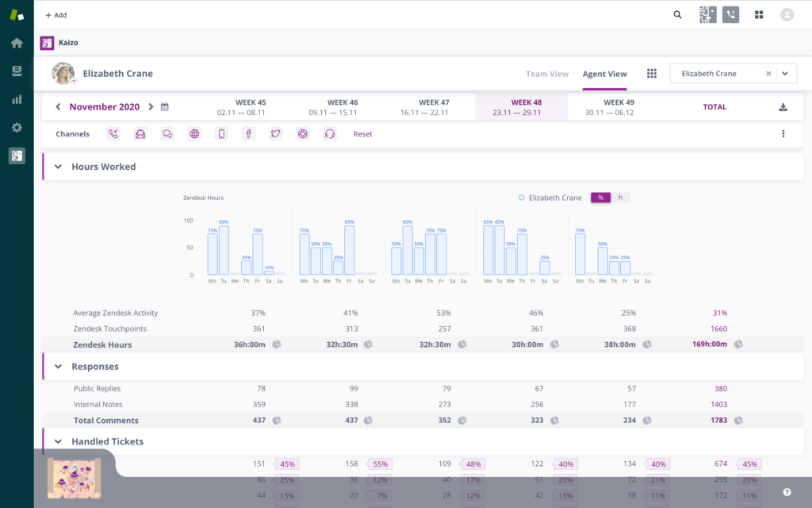Click the November 2020 month label
Viewport: 812px width, 508px height.
pos(104,107)
